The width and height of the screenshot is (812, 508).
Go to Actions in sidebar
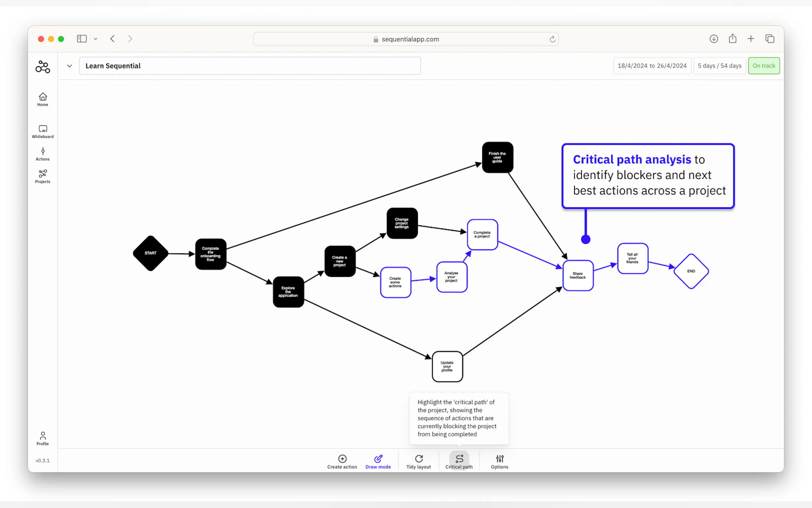click(43, 154)
